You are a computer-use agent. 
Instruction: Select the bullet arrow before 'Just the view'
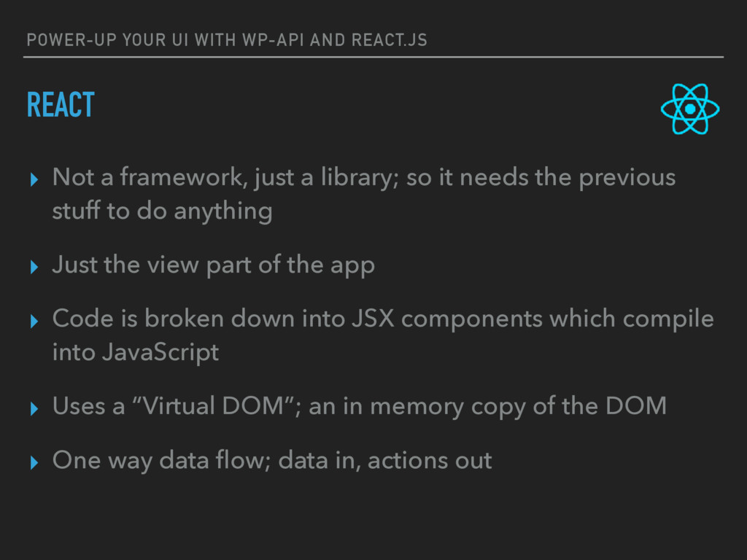[x=34, y=267]
